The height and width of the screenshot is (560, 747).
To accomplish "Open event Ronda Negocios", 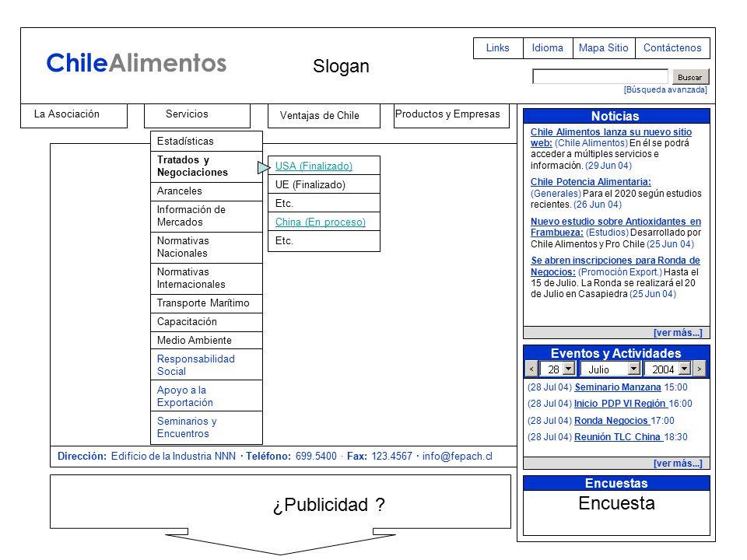I will [x=612, y=421].
